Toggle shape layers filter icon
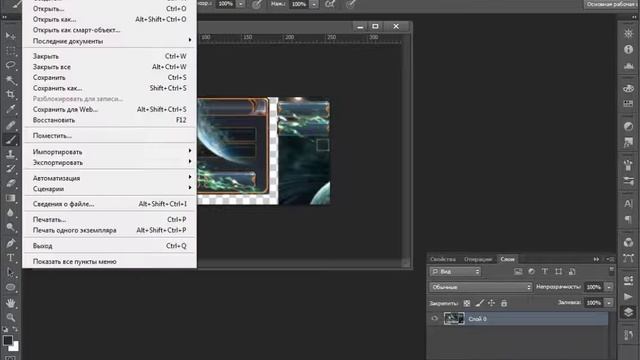The width and height of the screenshot is (640, 360). click(x=558, y=271)
